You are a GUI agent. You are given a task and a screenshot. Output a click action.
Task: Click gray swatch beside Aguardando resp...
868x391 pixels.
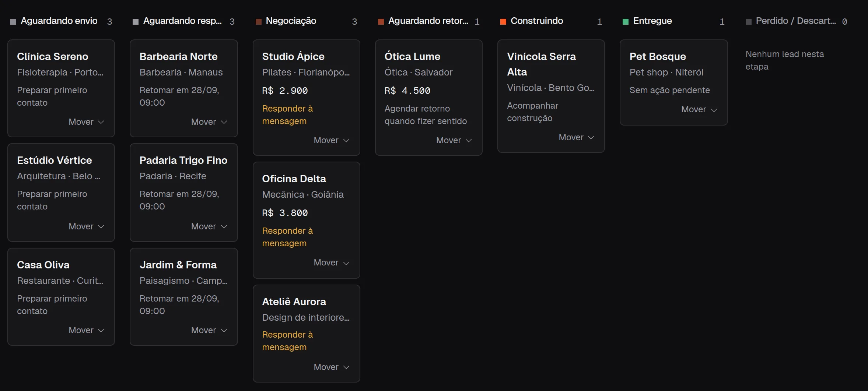click(x=136, y=21)
